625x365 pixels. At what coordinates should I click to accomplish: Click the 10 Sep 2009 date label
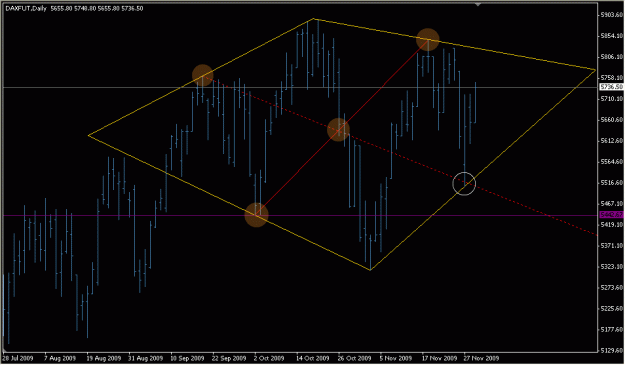click(188, 358)
